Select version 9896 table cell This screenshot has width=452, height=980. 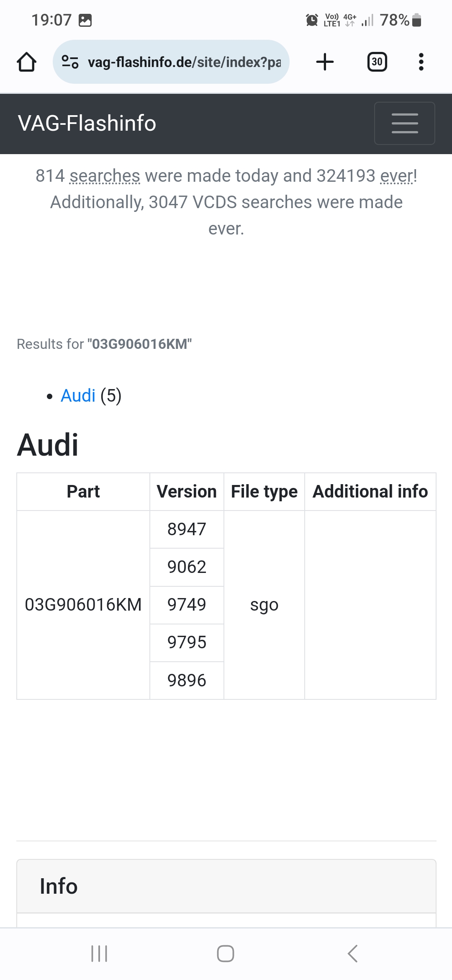(187, 681)
